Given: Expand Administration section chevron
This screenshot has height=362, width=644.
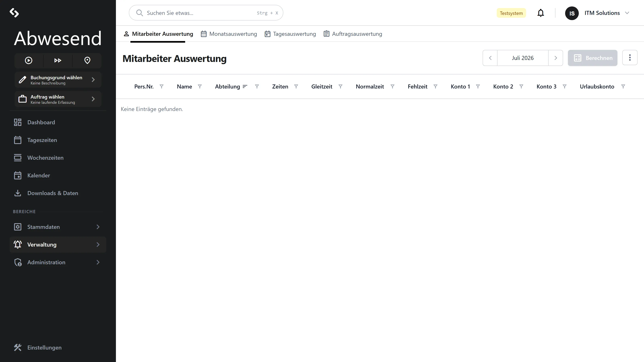Looking at the screenshot, I should point(98,263).
